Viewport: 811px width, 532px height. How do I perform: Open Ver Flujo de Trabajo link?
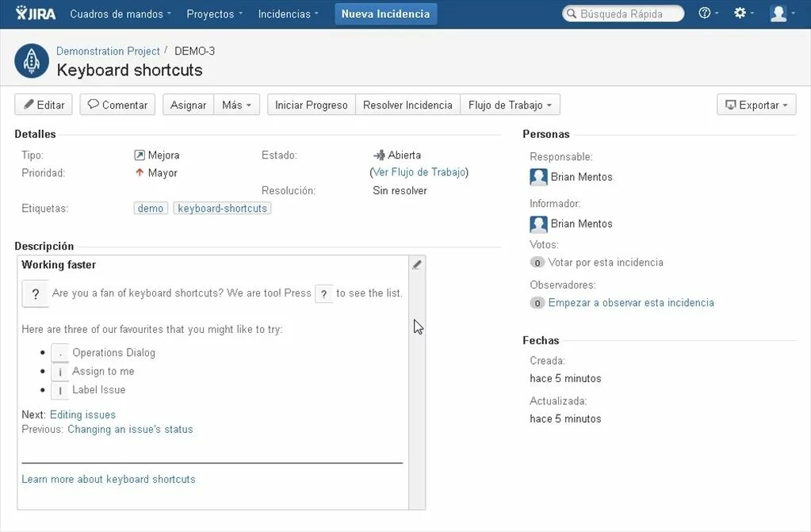click(x=419, y=172)
